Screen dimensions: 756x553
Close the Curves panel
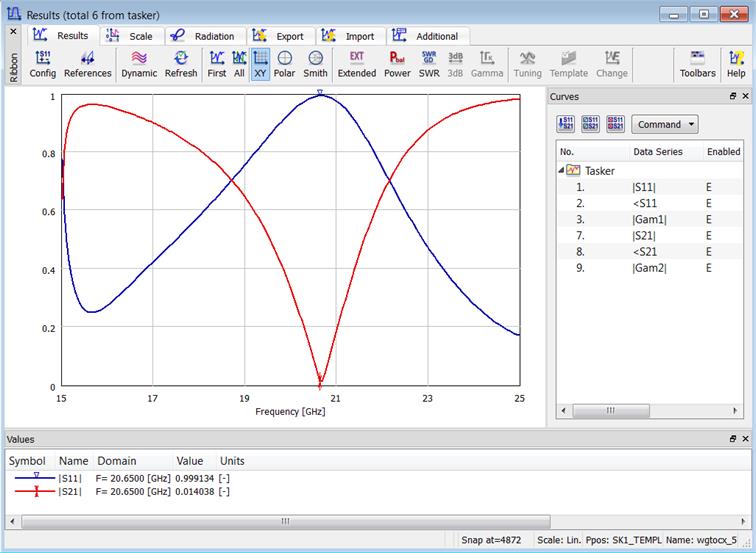click(745, 96)
